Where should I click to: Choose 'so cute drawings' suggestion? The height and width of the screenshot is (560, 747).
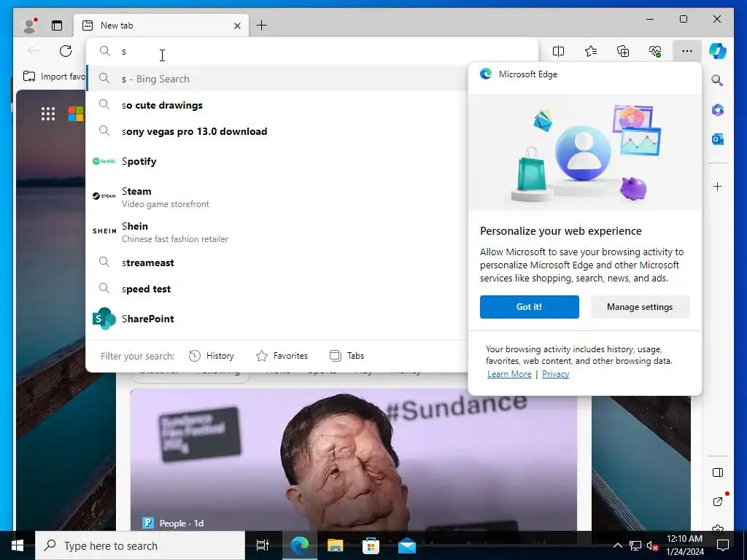point(276,105)
